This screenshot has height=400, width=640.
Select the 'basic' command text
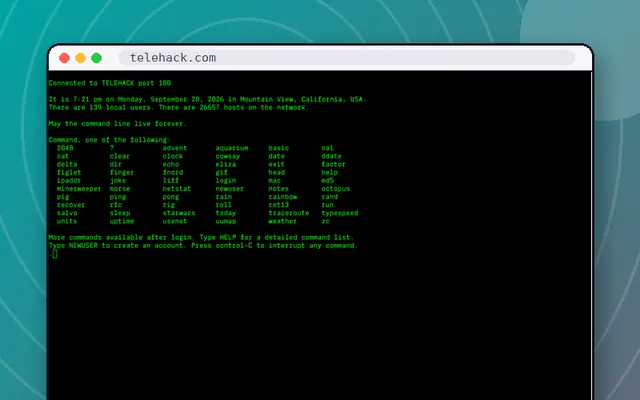click(x=279, y=148)
